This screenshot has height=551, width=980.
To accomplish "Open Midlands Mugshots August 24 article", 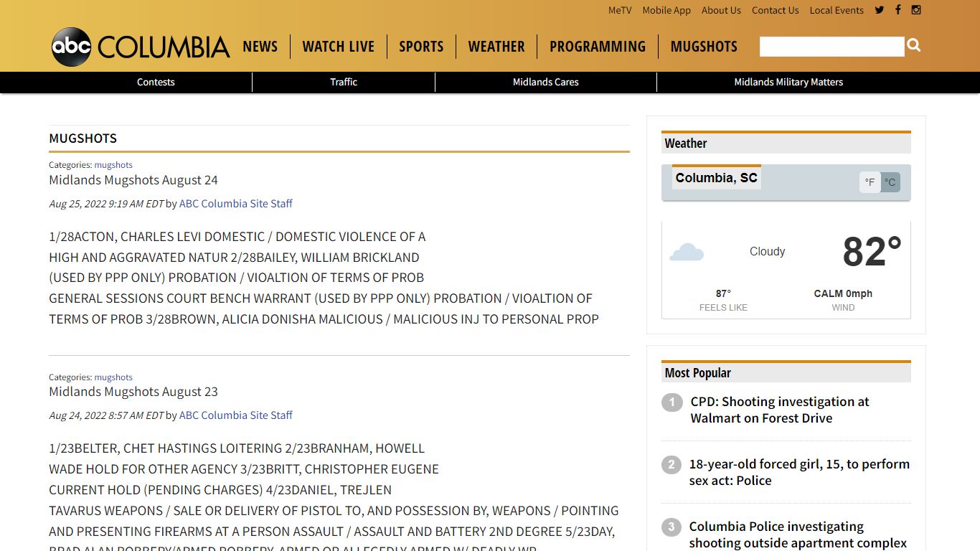I will (133, 179).
